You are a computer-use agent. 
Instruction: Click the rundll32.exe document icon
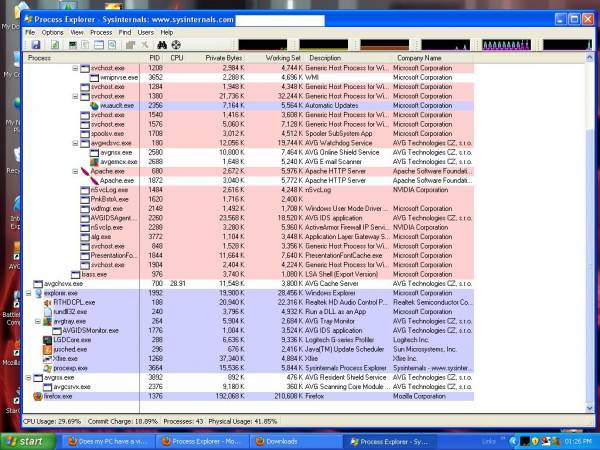pos(47,312)
